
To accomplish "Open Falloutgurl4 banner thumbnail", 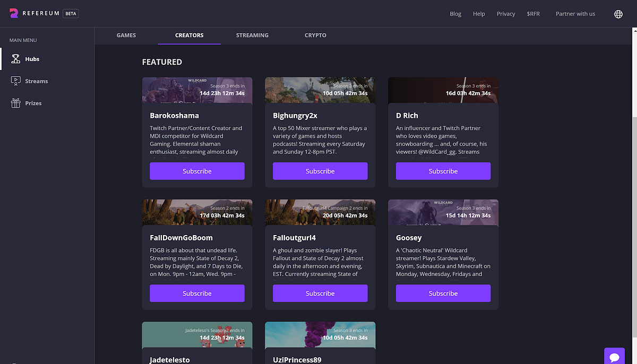I will (x=320, y=212).
